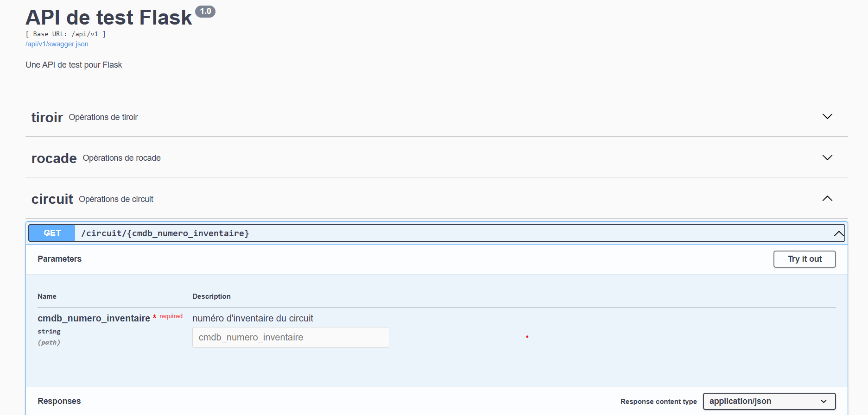
Task: Open the rocade tag heading
Action: click(54, 158)
